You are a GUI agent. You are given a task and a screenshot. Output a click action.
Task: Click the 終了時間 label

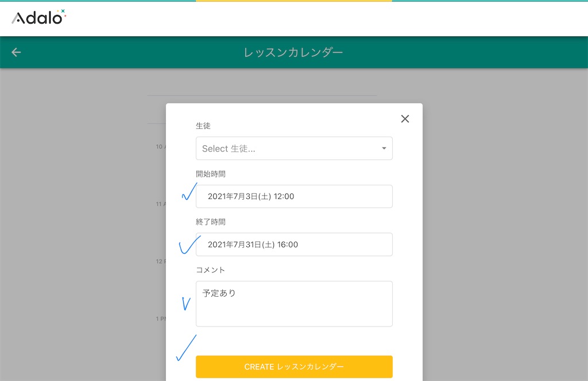click(x=211, y=222)
